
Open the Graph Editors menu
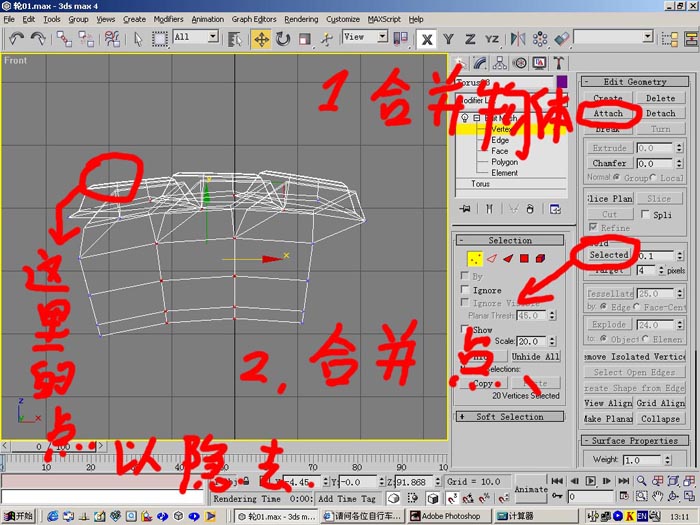254,19
